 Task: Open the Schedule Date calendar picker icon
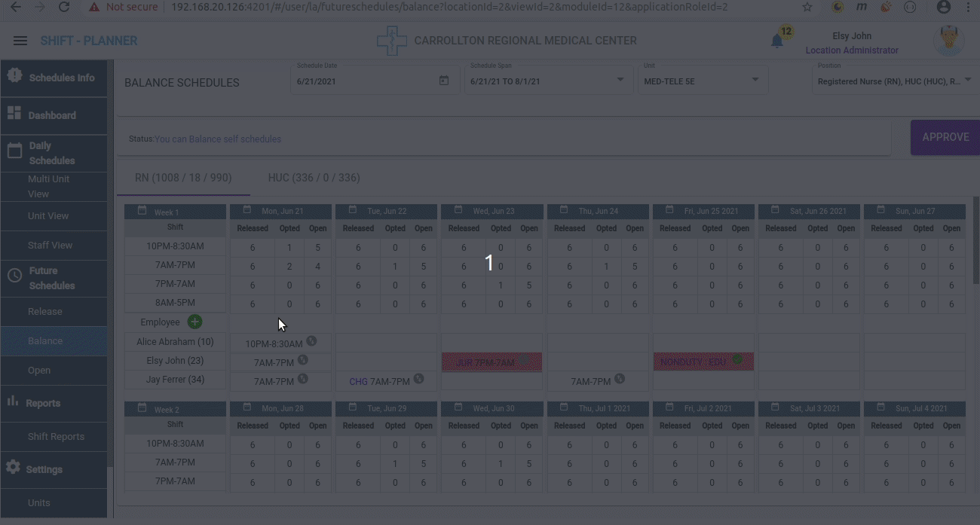(444, 81)
